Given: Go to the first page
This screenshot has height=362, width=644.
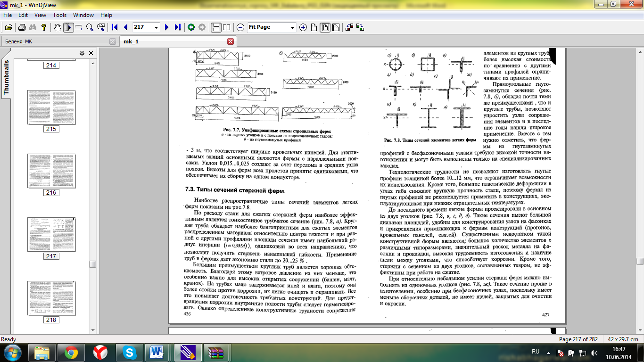Looking at the screenshot, I should (115, 27).
